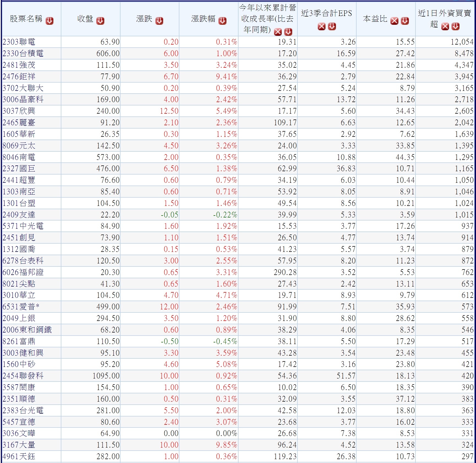Open the 2049上銀 stock link
476x463 pixels.
(x=19, y=318)
